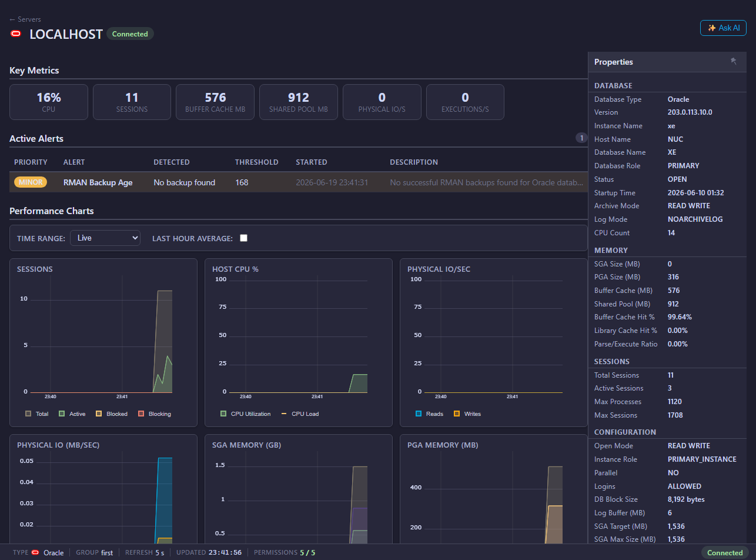The image size is (756, 560).
Task: Sort alerts by the PRIORITY column header
Action: click(x=31, y=162)
